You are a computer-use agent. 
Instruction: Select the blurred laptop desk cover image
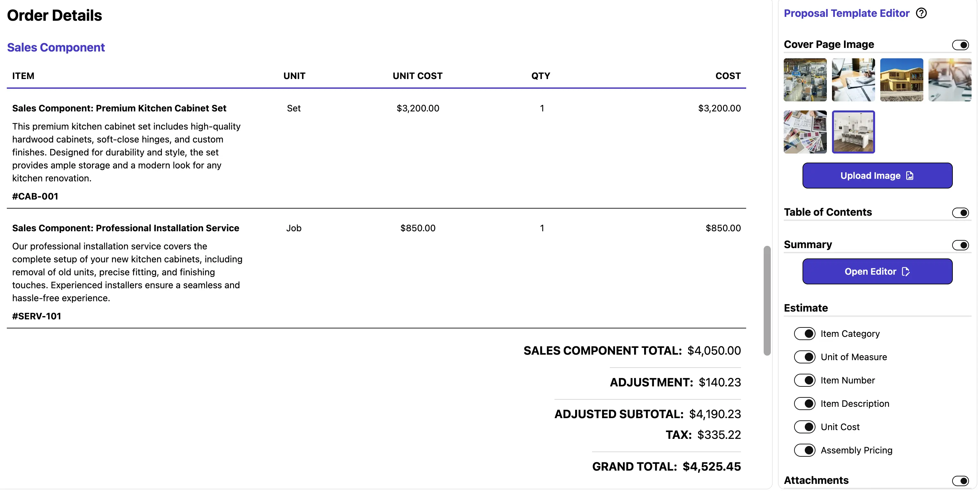[x=950, y=80]
